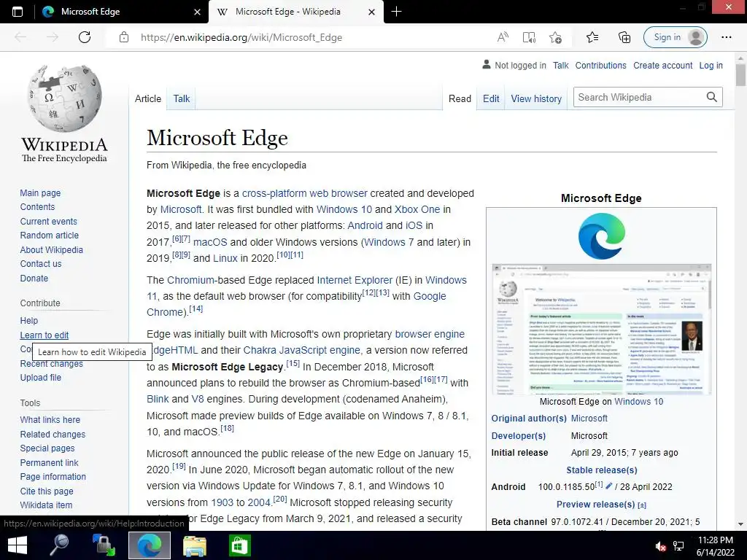Click the back navigation arrow

pos(20,37)
